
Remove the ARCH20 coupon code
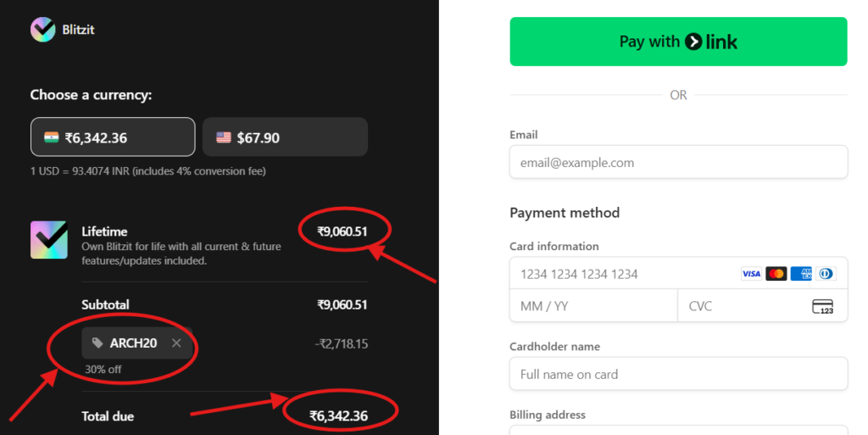coord(176,343)
